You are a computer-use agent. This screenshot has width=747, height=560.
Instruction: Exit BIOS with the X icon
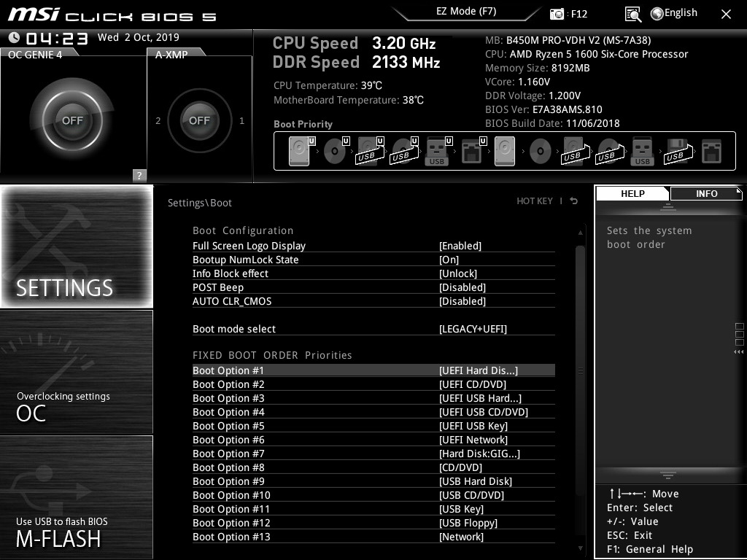(x=726, y=14)
